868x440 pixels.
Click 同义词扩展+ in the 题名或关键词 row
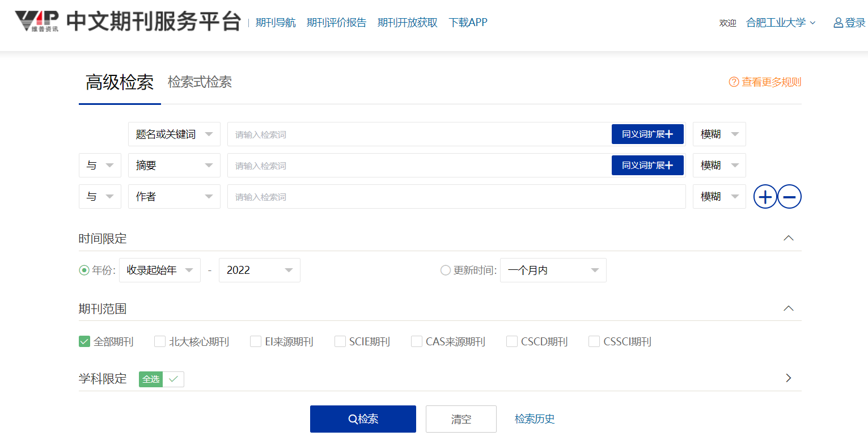pos(647,134)
